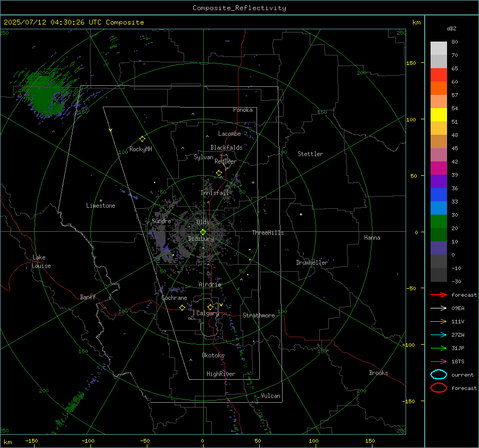Select the cyan 27ZW arrow icon
This screenshot has height=448, width=479.
pyautogui.click(x=439, y=335)
